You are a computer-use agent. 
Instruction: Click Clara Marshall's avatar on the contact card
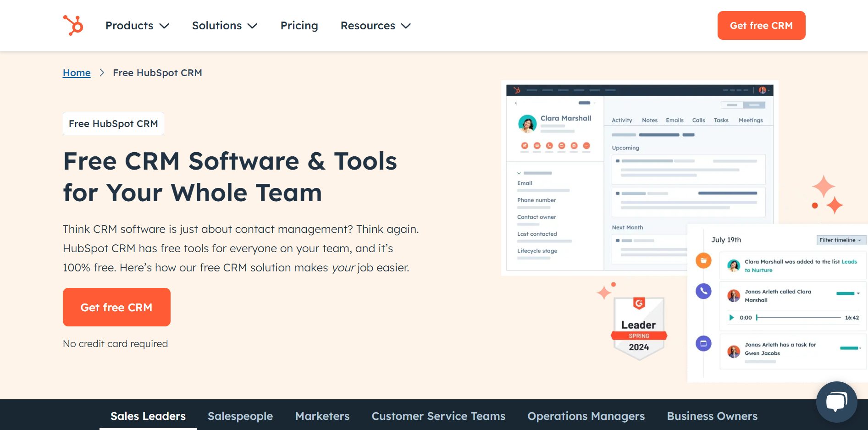tap(527, 124)
